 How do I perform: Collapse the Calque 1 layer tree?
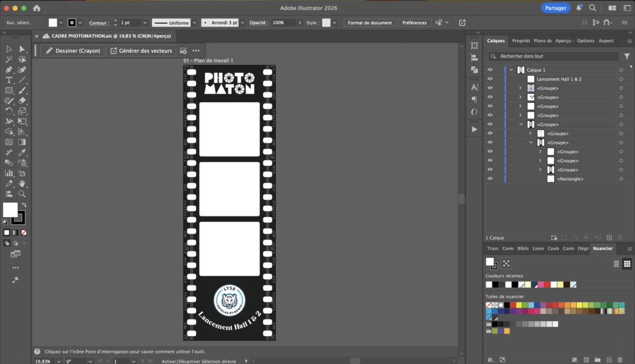tap(511, 70)
